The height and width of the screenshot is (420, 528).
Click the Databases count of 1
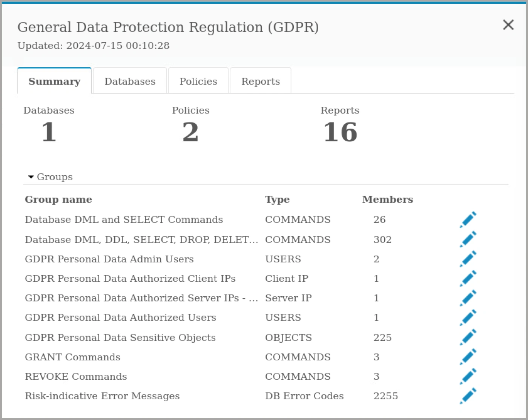pos(49,132)
